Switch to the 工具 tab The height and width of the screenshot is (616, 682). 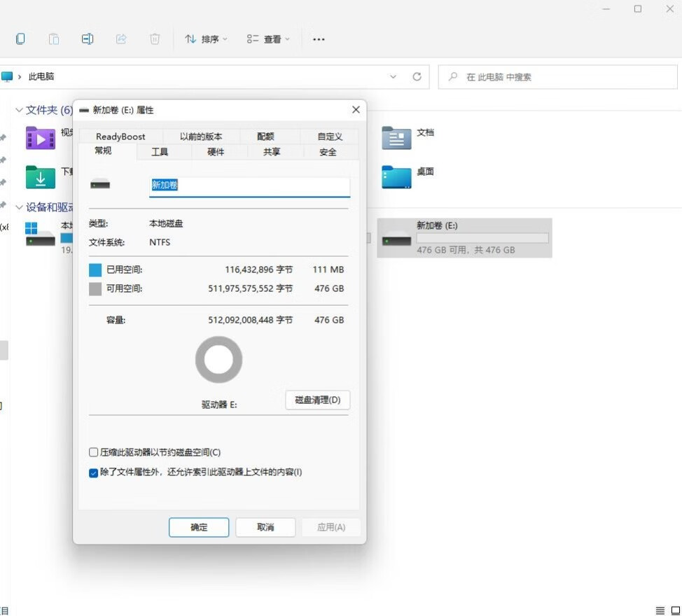160,152
